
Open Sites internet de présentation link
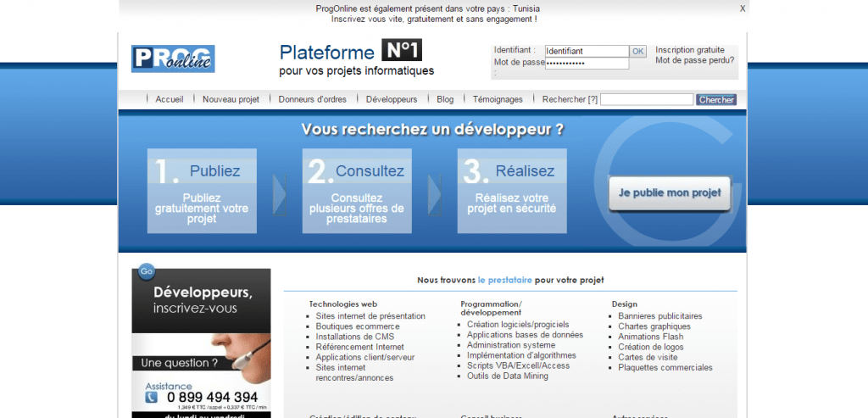pyautogui.click(x=370, y=316)
